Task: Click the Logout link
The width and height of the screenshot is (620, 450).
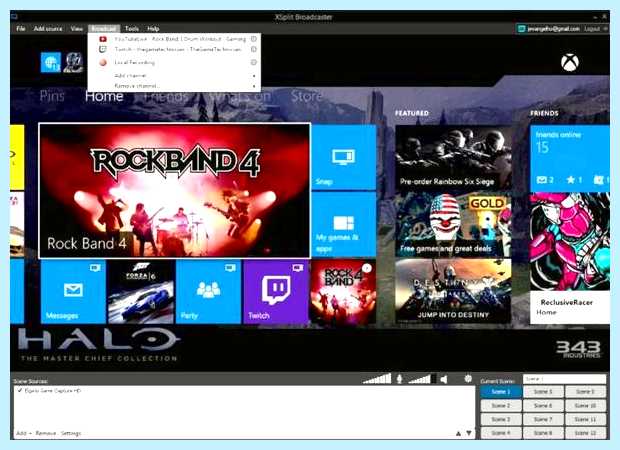Action: [x=592, y=29]
